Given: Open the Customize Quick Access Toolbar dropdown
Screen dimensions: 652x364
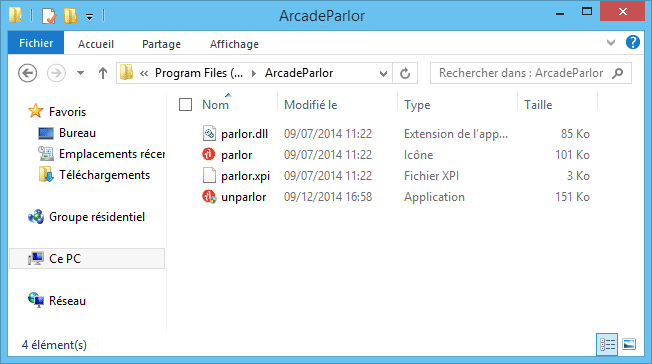Looking at the screenshot, I should (x=89, y=17).
